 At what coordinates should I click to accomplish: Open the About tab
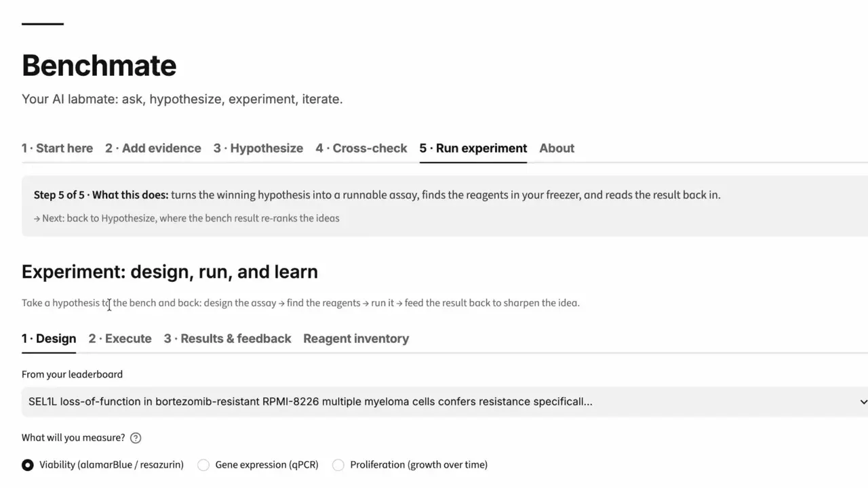point(557,148)
